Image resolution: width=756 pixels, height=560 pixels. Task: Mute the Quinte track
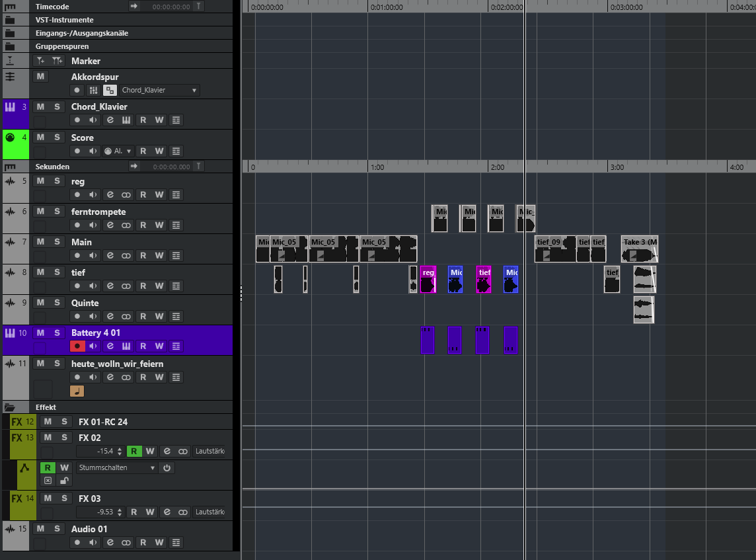[x=40, y=303]
